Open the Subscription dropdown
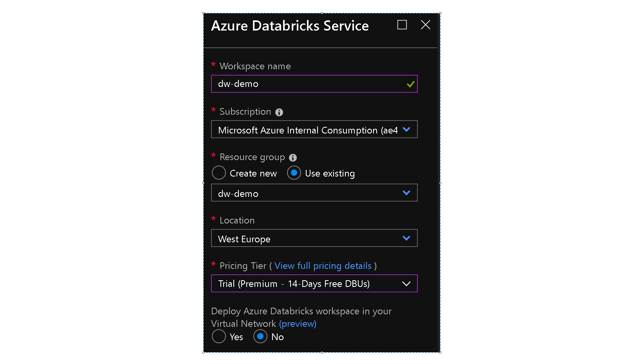Image resolution: width=639 pixels, height=364 pixels. click(x=314, y=129)
